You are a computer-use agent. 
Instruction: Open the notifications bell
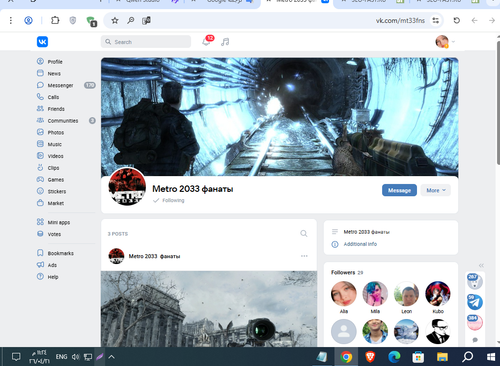(x=206, y=42)
